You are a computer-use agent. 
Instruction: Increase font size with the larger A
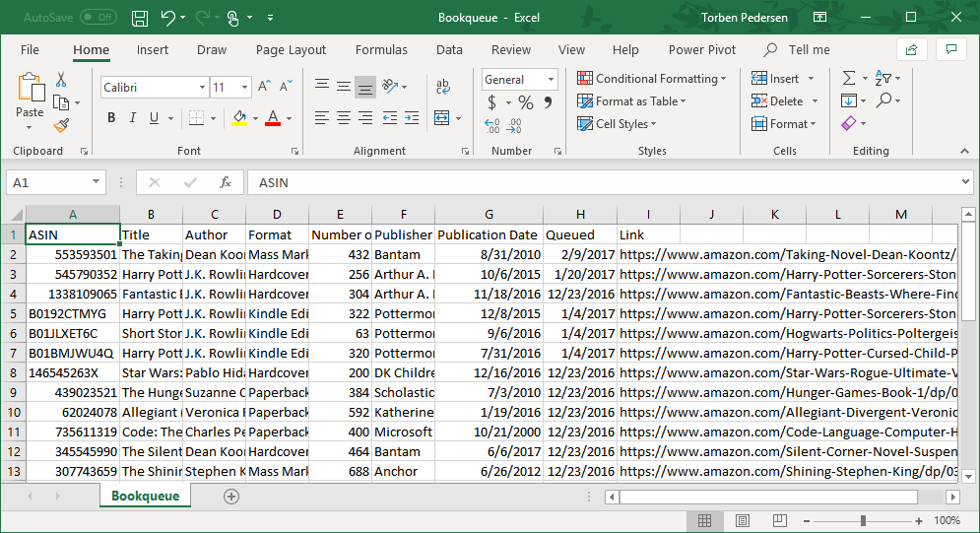(x=264, y=87)
